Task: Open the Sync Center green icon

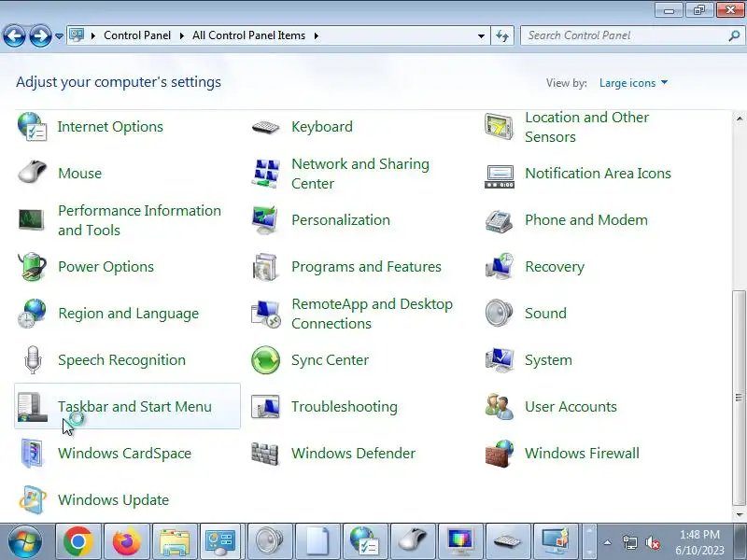Action: (265, 360)
